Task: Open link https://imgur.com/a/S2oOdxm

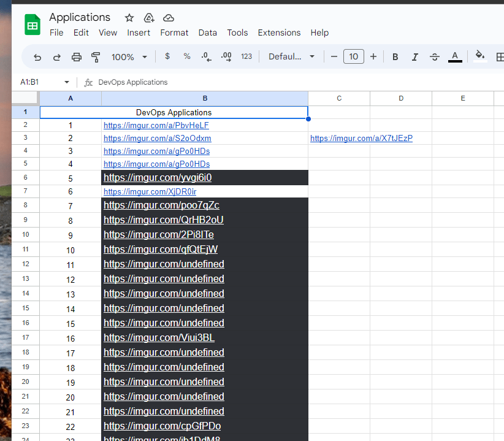Action: click(x=158, y=138)
